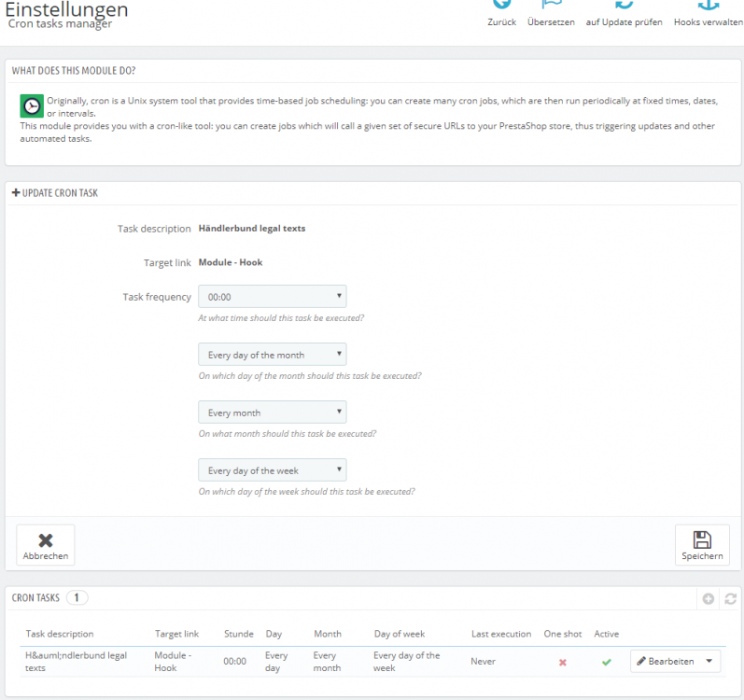Viewport: 744px width, 700px height.
Task: Click the Speichern save button
Action: coord(702,545)
